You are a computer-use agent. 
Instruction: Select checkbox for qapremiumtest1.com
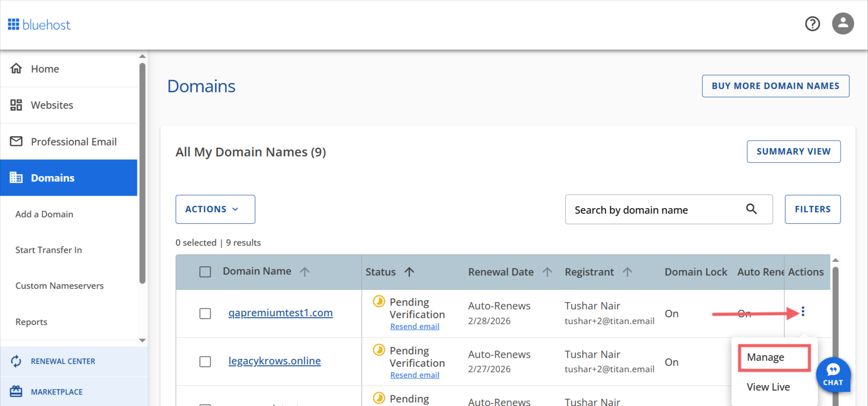(x=205, y=313)
